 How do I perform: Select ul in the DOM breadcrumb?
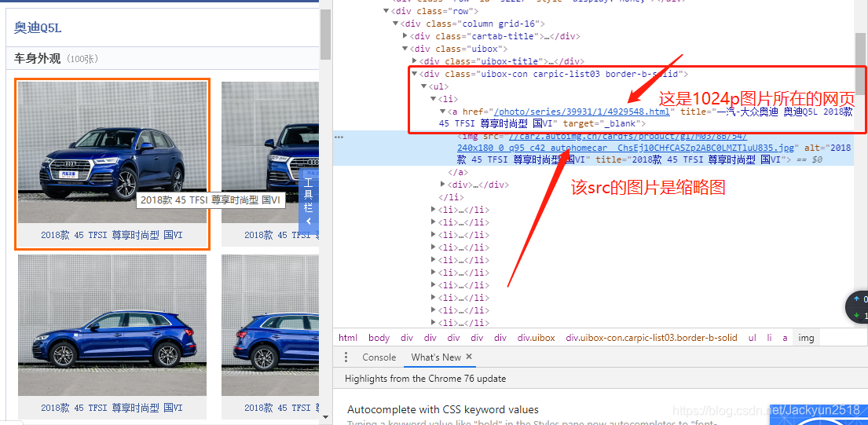(753, 338)
